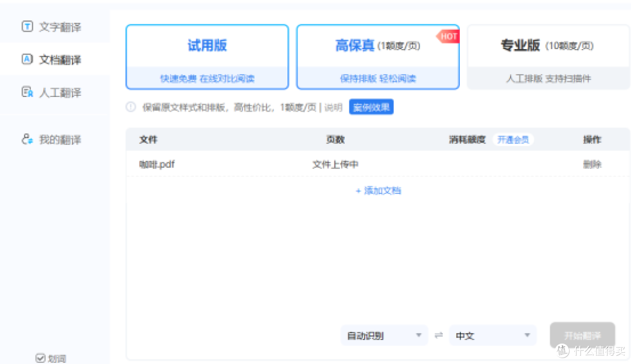Viewport: 631px width, 364px height.
Task: Click the 文件上传中 status text
Action: tap(335, 164)
